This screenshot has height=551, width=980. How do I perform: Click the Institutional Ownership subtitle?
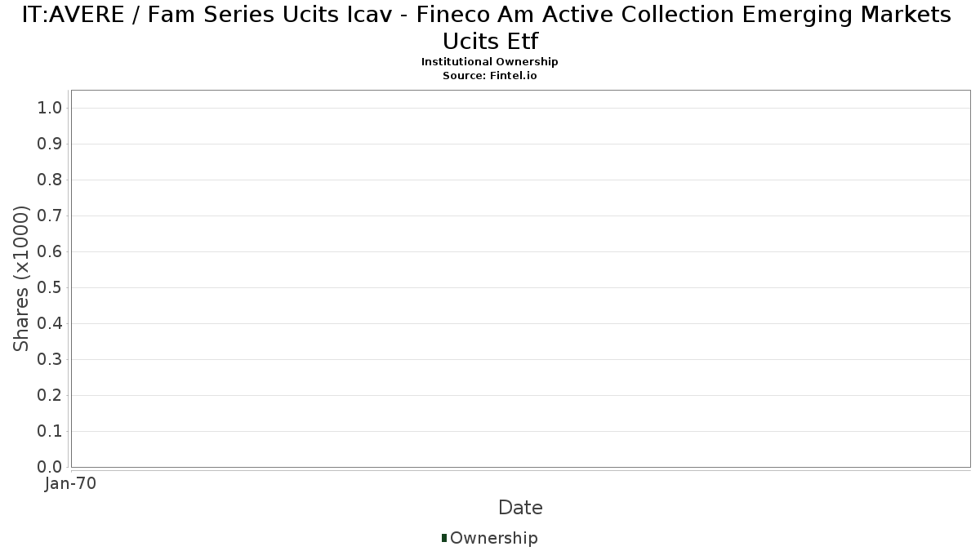point(490,62)
